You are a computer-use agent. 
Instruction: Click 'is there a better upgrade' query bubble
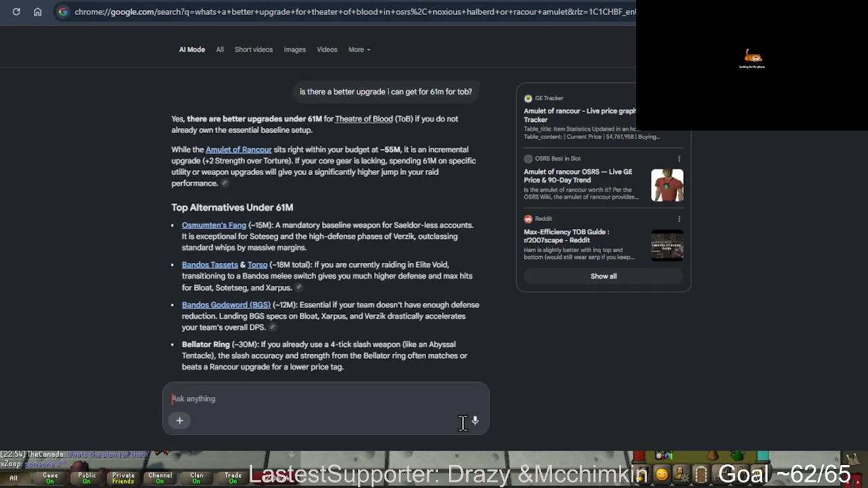coord(386,91)
